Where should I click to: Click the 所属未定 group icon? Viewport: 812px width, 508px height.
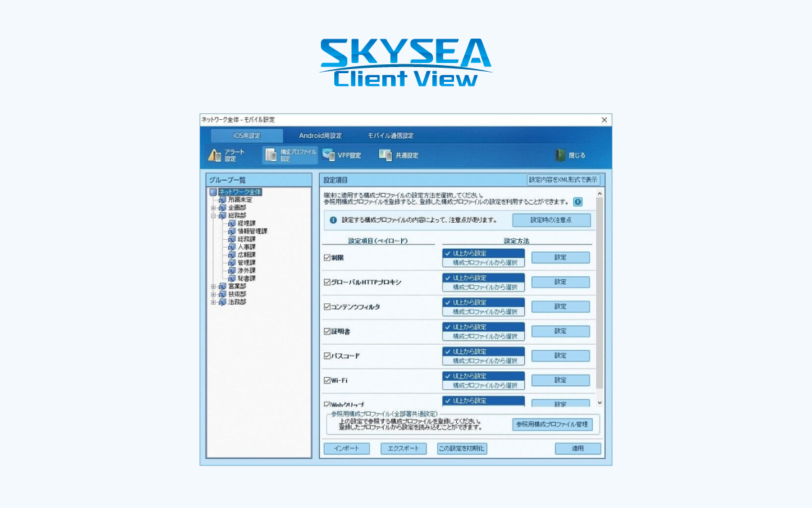point(223,200)
